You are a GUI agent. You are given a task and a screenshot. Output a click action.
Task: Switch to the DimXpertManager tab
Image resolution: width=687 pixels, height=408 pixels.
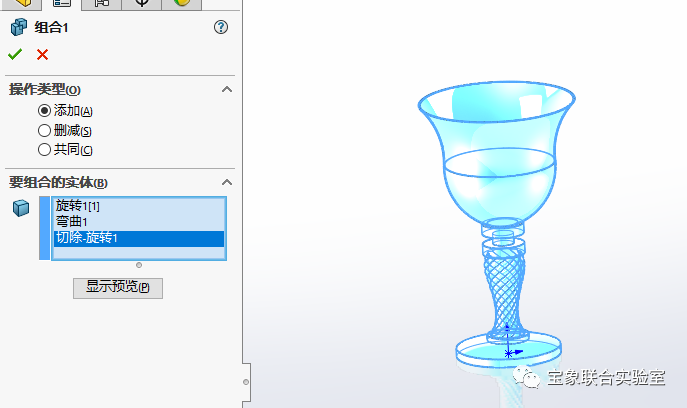[142, 4]
